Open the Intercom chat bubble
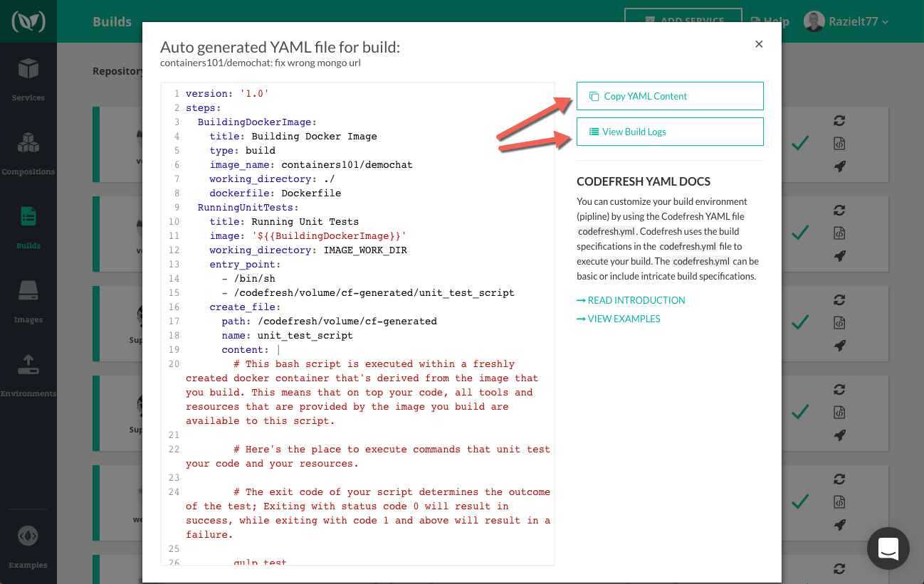 888,548
